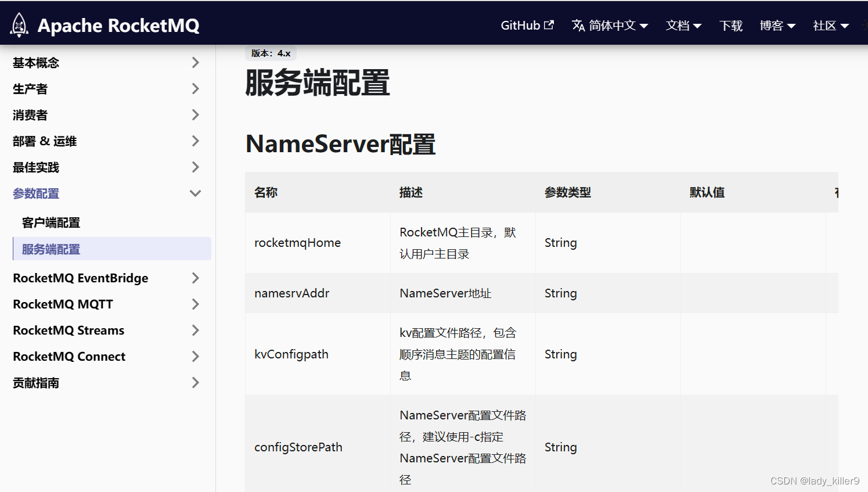Expand the 部署 & 运维 chevron arrow
Viewport: 868px width, 492px height.
tap(196, 141)
